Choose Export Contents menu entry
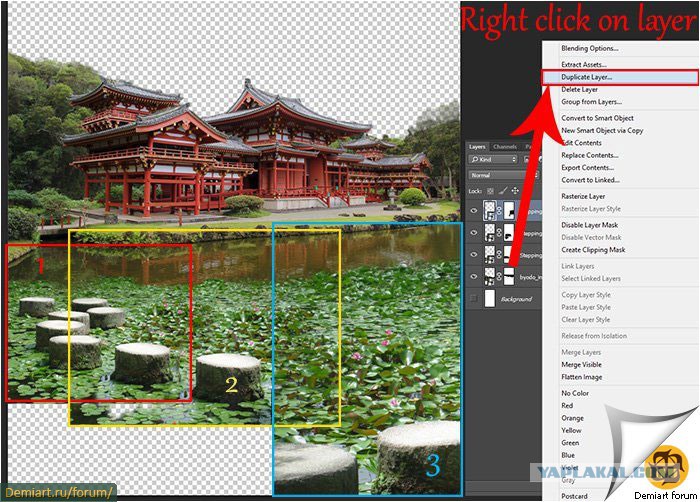 pyautogui.click(x=588, y=168)
